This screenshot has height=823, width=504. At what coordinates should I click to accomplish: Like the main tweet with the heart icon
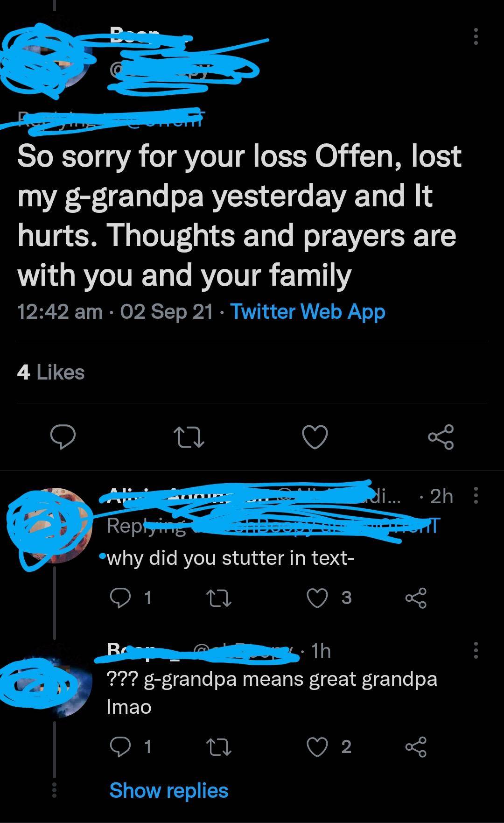coord(315,437)
